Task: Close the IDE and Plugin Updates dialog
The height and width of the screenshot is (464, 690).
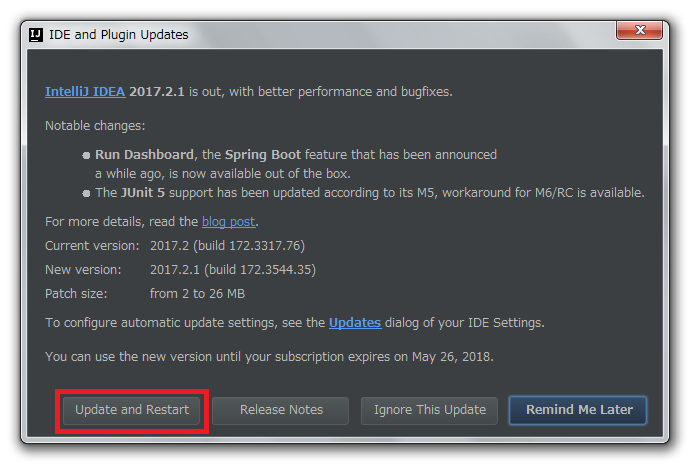Action: (639, 30)
